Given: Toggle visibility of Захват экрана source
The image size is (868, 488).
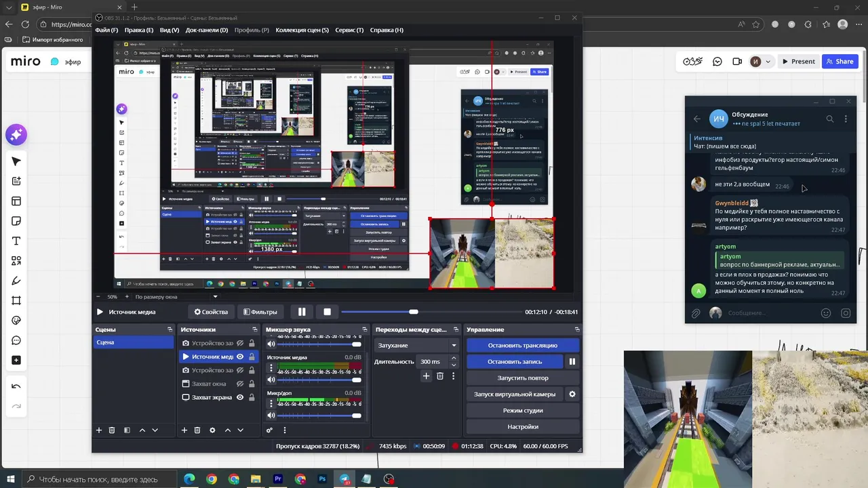Looking at the screenshot, I should click(x=240, y=397).
